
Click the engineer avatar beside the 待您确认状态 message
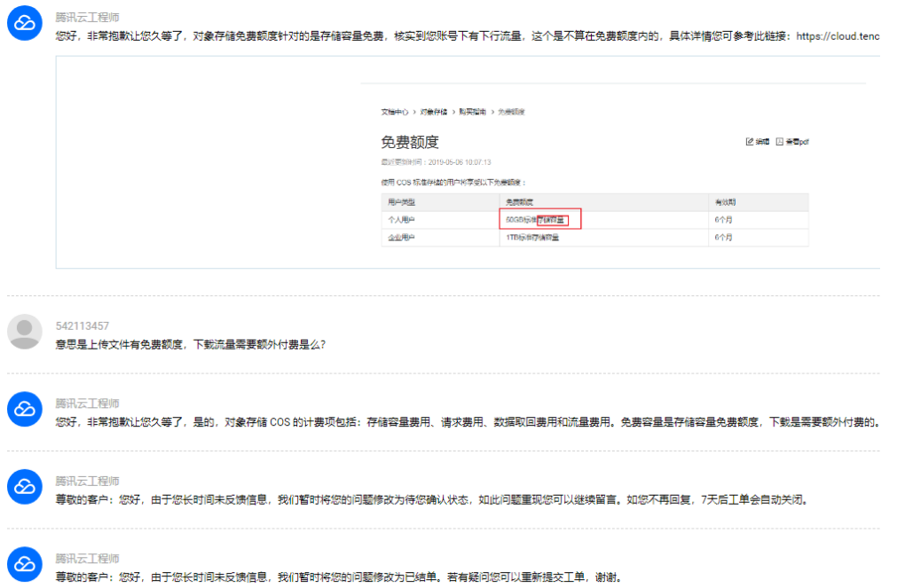coord(25,487)
